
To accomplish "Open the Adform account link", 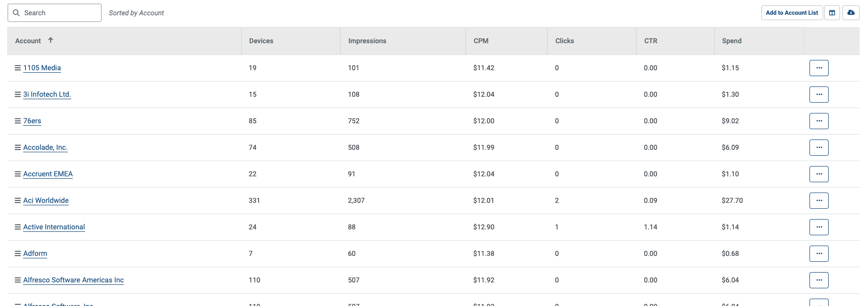I will tap(35, 253).
